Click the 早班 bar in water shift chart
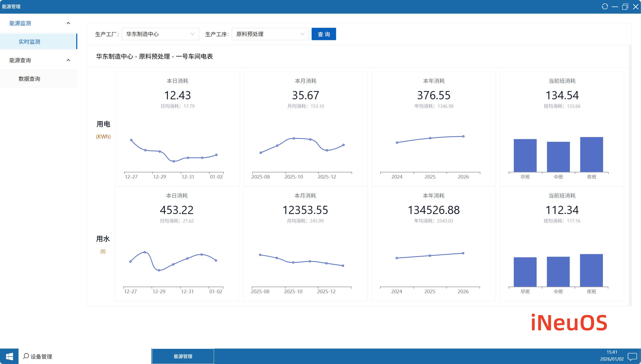The width and height of the screenshot is (641, 364). (525, 272)
